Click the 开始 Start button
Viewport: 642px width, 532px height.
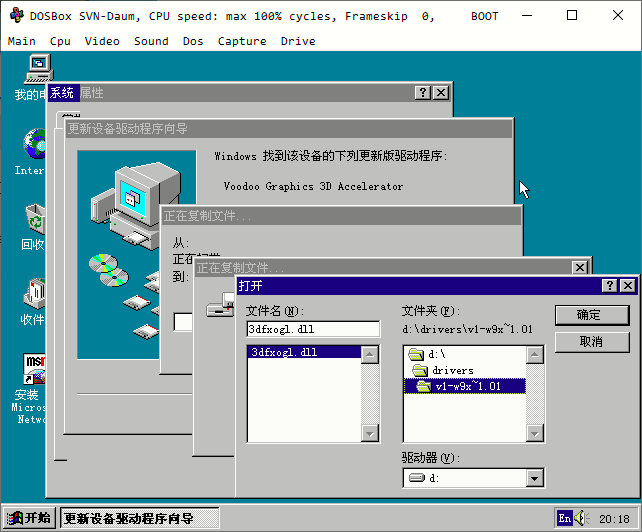[x=29, y=518]
